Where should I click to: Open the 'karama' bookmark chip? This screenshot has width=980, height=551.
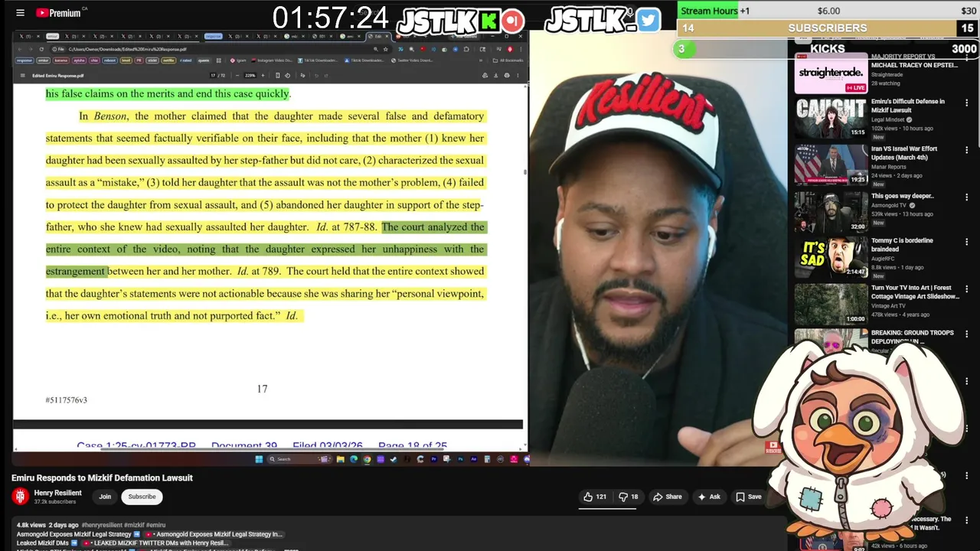tap(61, 60)
